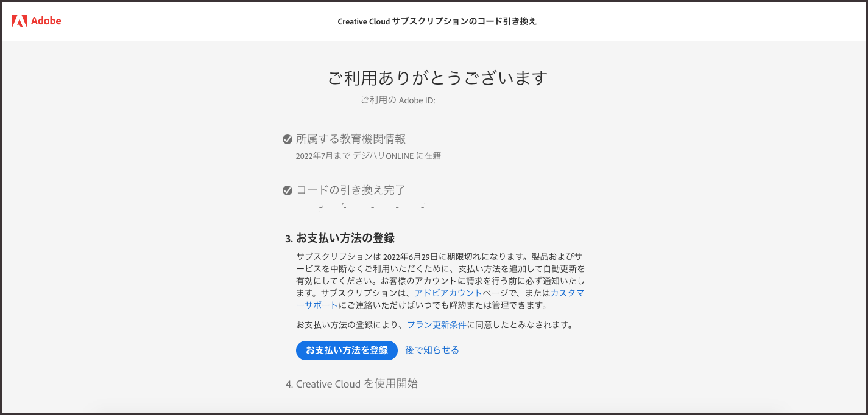Image resolution: width=868 pixels, height=415 pixels.
Task: Click the checkmark icon beside 所属する教育機関情報
Action: 288,139
